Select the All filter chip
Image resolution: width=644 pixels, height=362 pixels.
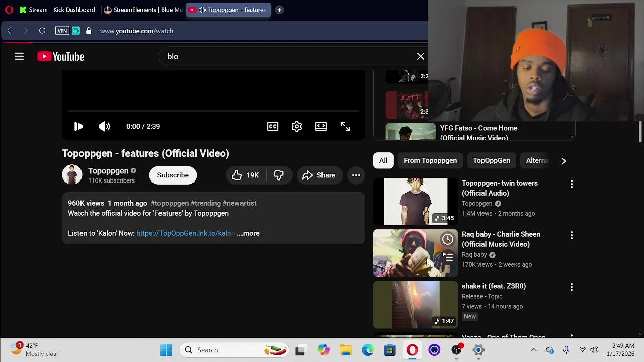[x=383, y=160]
